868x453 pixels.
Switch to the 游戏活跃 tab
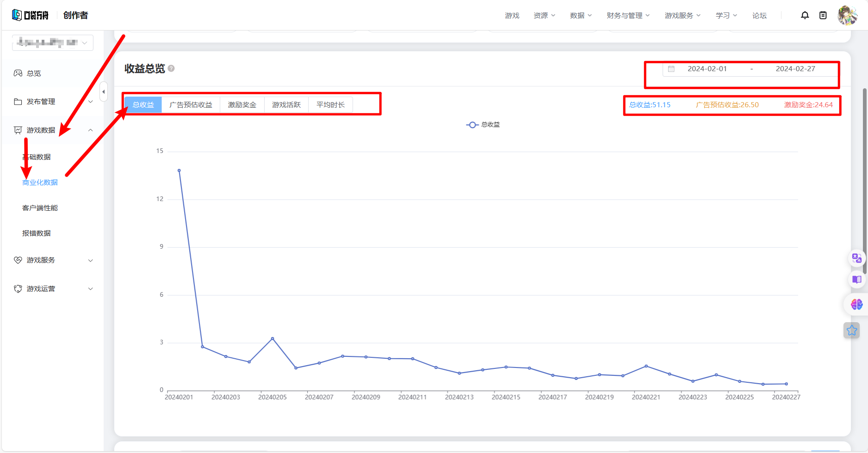pyautogui.click(x=286, y=105)
